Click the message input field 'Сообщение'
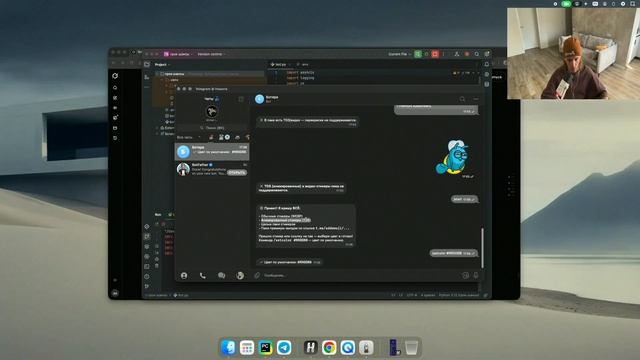The height and width of the screenshot is (360, 640). point(359,276)
